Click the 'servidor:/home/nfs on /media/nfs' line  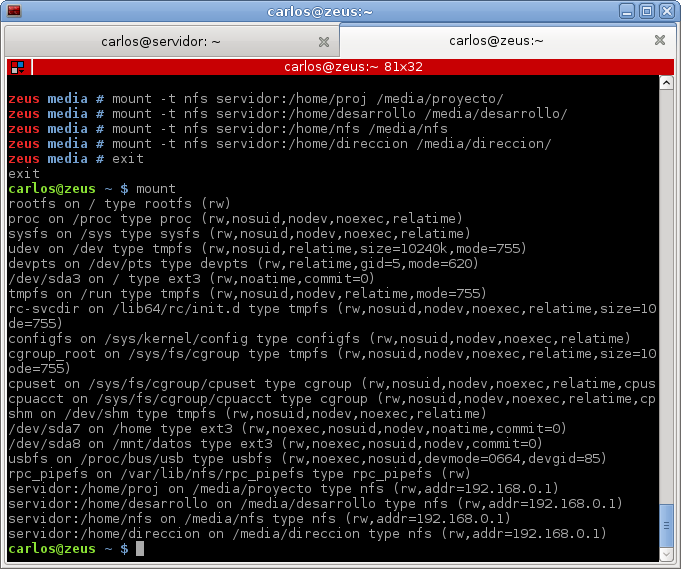(259, 519)
